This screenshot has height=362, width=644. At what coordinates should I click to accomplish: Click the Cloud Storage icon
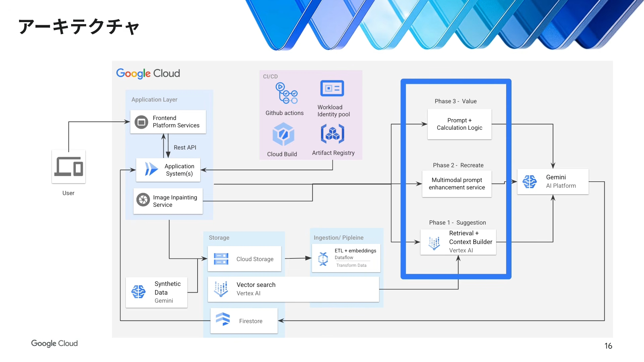[x=221, y=259]
